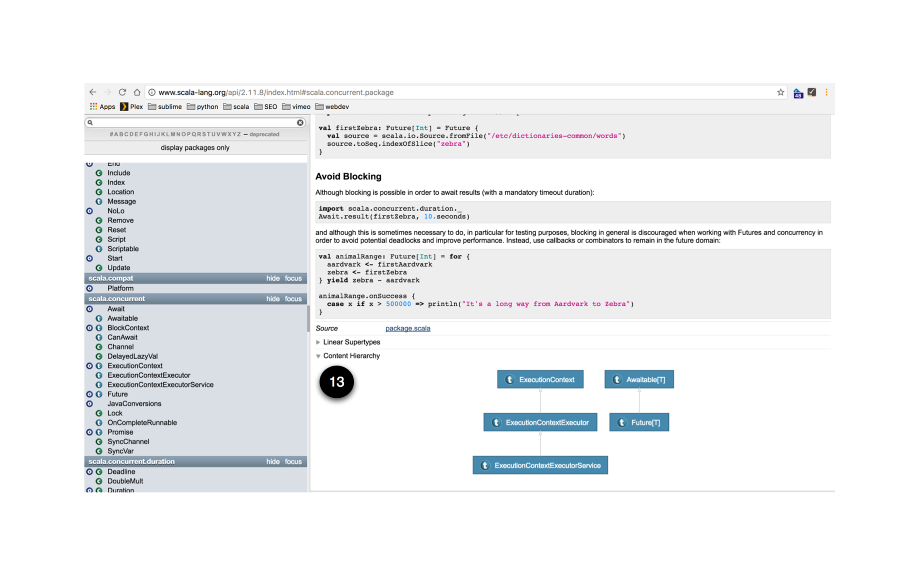Image resolution: width=924 pixels, height=578 pixels.
Task: Open the scala bookmarks folder
Action: coord(236,107)
